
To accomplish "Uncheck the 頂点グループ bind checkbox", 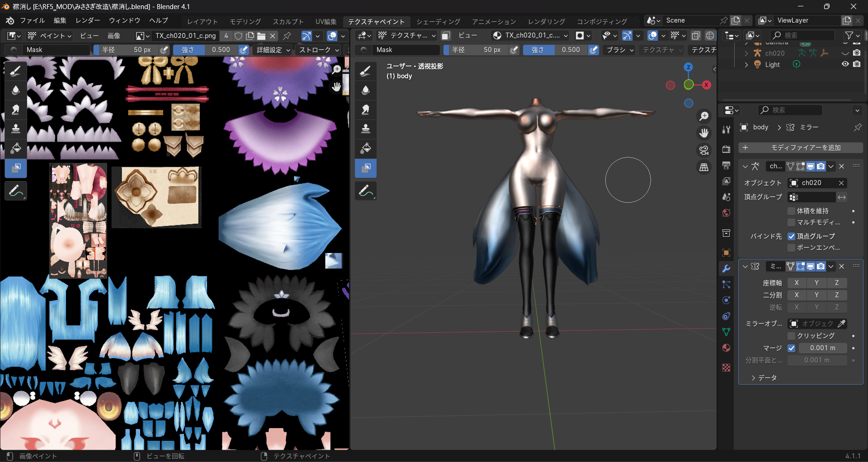I will [791, 236].
